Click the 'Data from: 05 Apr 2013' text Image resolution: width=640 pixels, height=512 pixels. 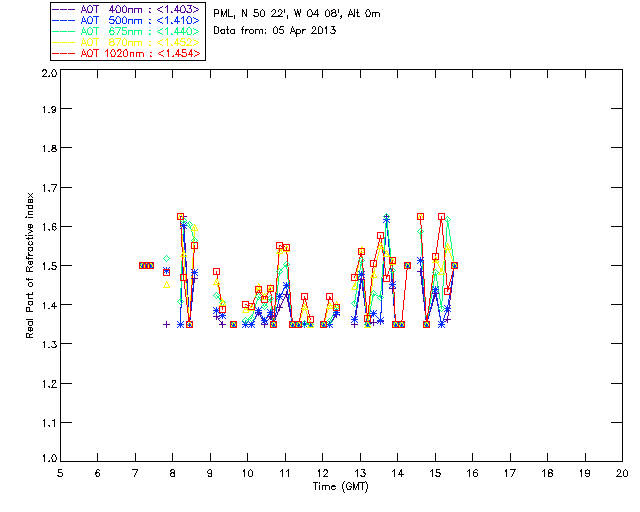point(274,31)
